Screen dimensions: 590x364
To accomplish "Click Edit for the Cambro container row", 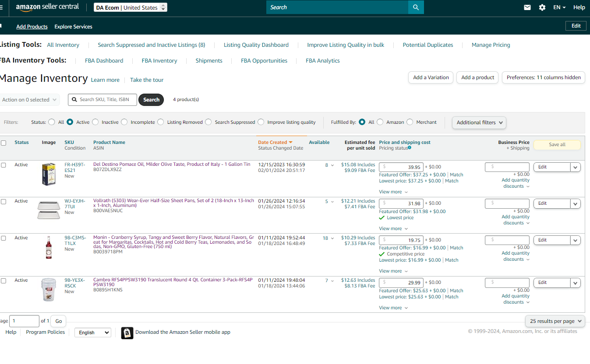I will (552, 283).
